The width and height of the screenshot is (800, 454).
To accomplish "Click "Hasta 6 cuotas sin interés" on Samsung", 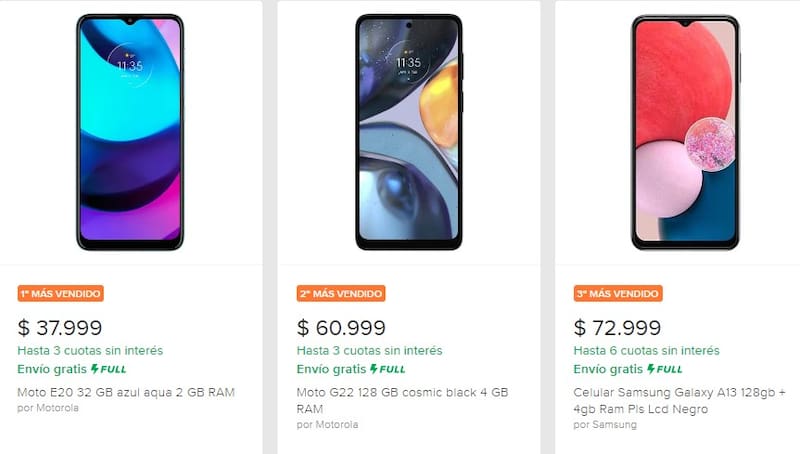I will tap(646, 351).
